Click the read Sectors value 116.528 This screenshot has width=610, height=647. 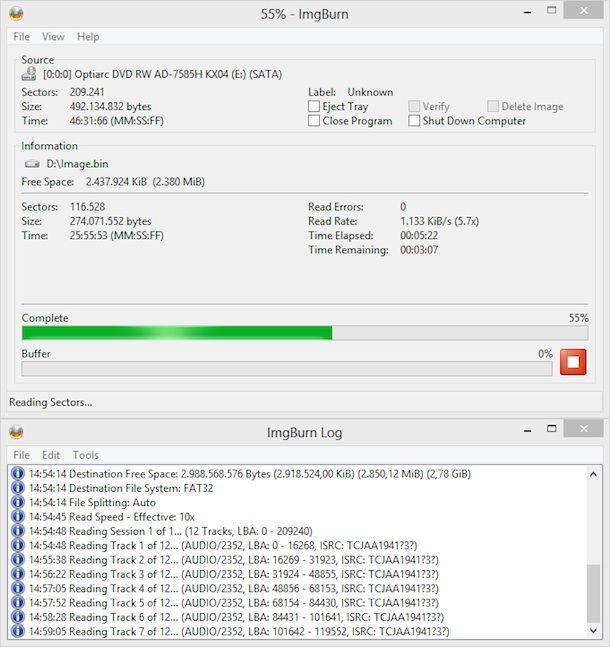(87, 207)
